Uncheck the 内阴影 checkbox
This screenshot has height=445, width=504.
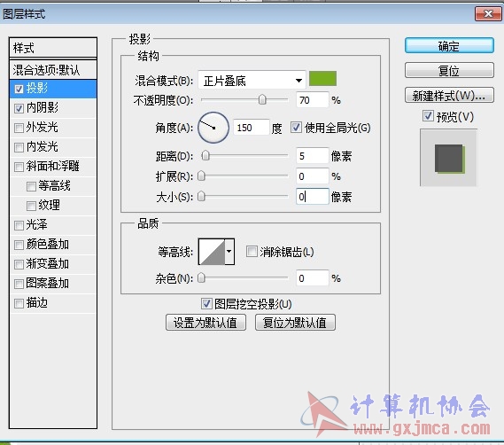pyautogui.click(x=19, y=108)
